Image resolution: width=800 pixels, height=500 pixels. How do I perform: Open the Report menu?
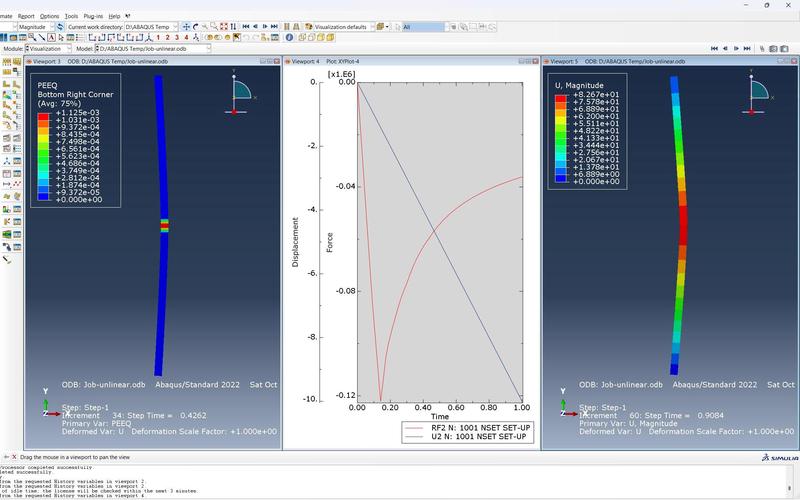26,16
